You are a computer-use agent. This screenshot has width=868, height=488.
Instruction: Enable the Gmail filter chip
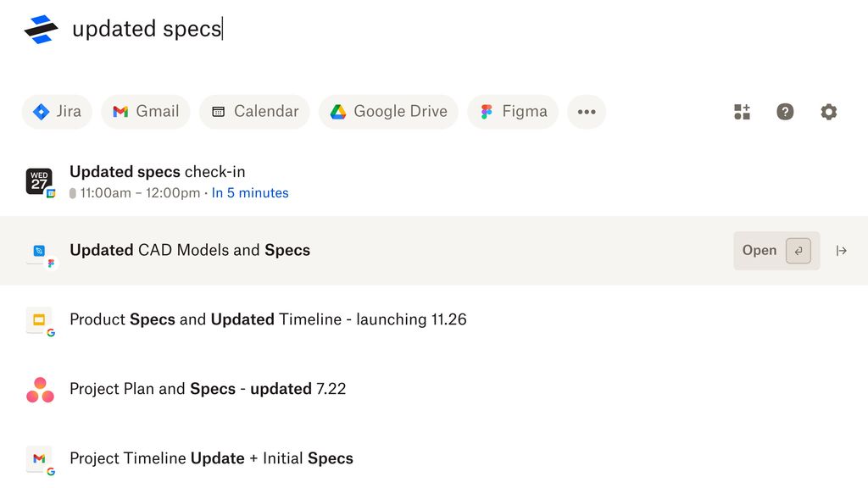click(145, 111)
